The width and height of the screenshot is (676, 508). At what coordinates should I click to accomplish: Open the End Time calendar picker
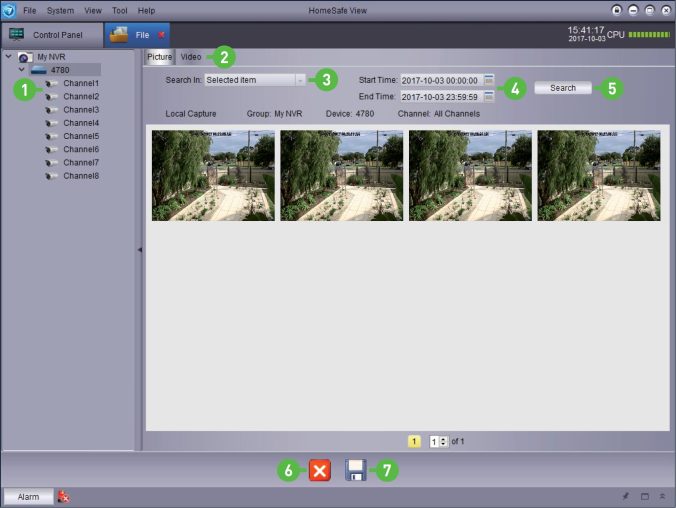pyautogui.click(x=489, y=97)
